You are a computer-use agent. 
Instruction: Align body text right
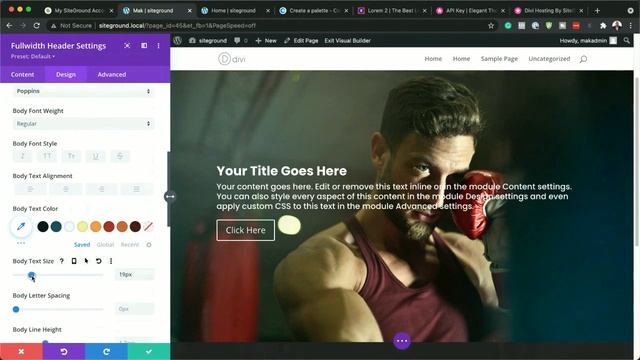(101, 189)
